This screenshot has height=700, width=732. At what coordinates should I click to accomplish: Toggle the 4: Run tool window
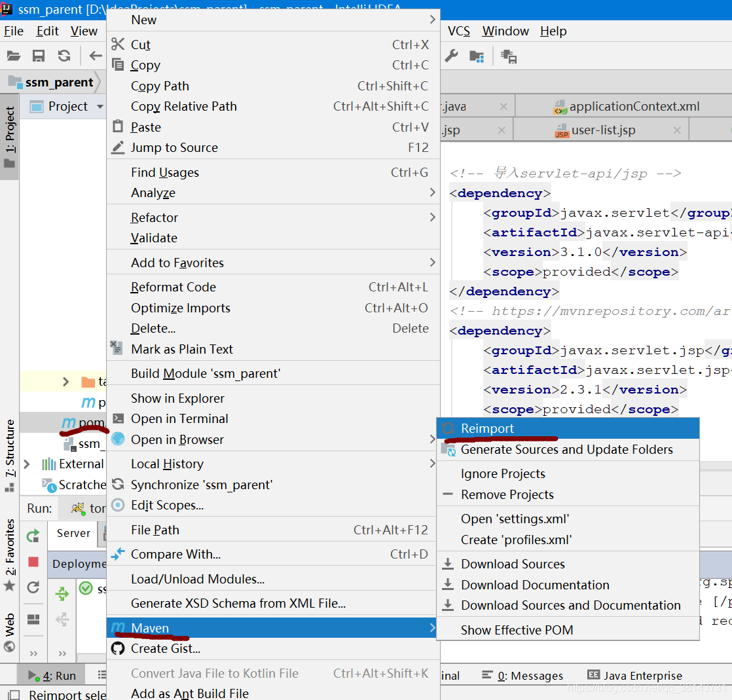tap(51, 675)
